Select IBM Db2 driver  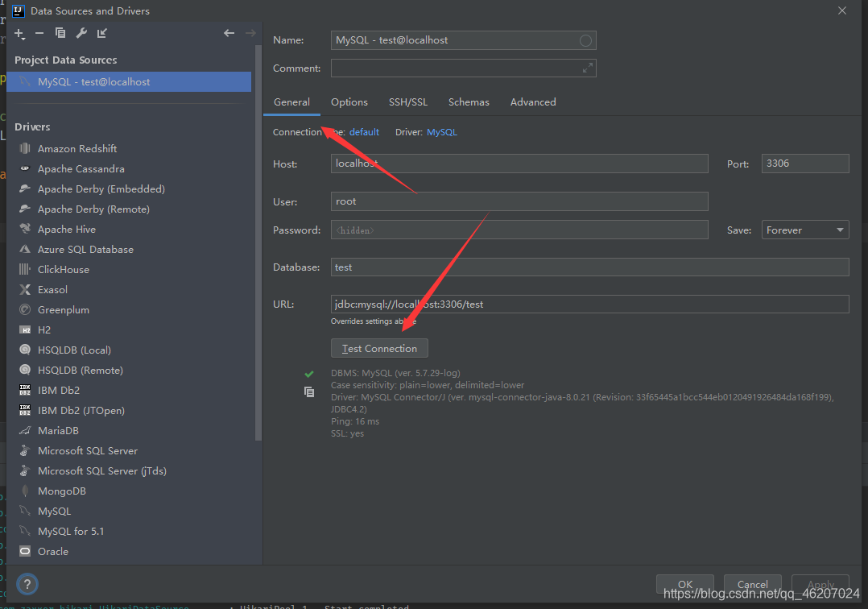[x=58, y=391]
